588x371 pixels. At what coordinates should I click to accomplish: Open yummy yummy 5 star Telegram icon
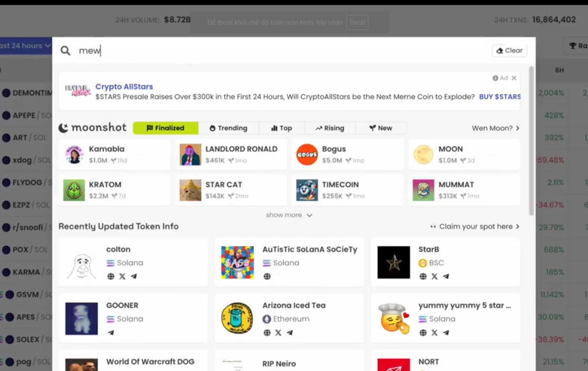(x=446, y=332)
